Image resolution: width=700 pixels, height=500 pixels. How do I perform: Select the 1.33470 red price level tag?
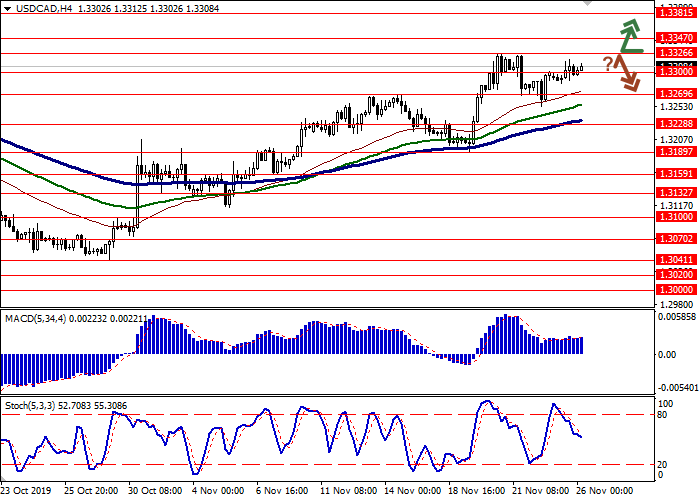pos(677,35)
